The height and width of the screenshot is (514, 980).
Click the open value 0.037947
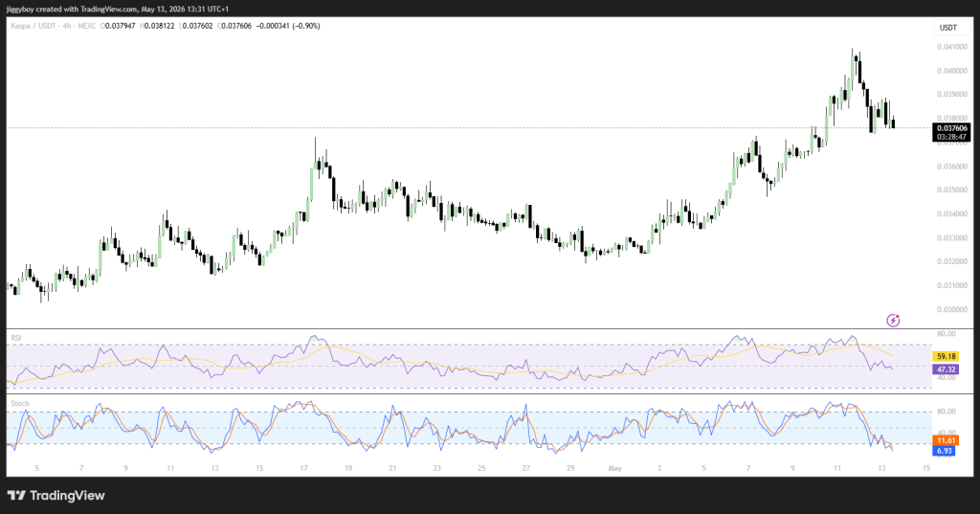pos(118,26)
